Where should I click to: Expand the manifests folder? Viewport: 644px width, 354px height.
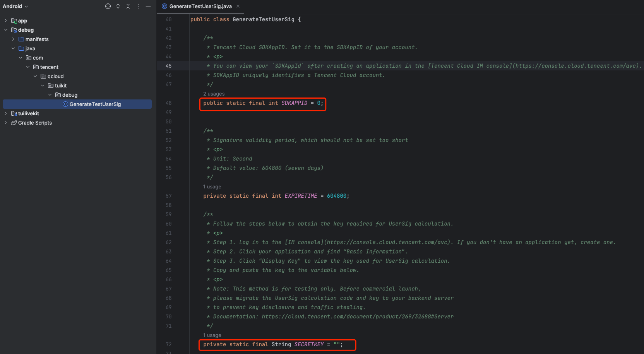[13, 39]
